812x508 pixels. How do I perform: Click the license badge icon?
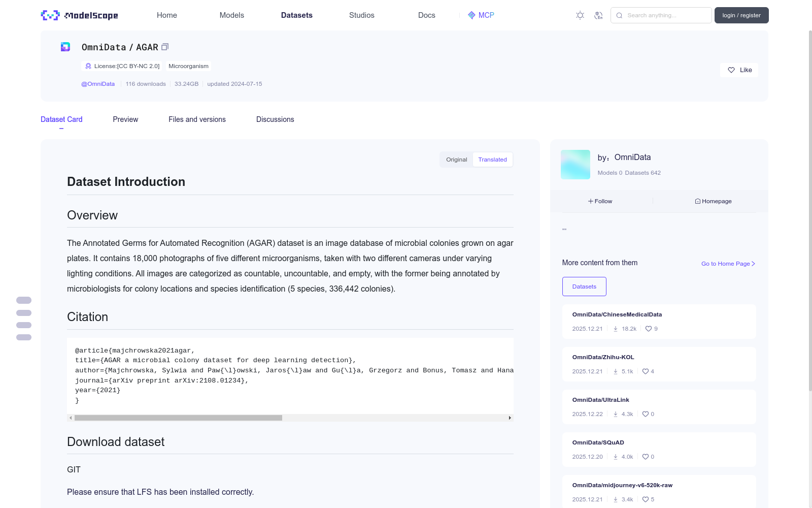pos(88,66)
